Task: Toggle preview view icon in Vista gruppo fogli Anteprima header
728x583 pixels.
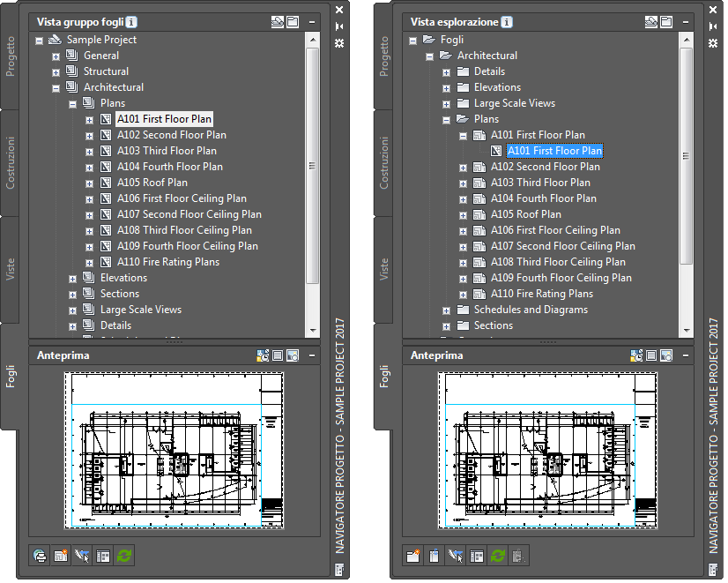Action: 293,355
